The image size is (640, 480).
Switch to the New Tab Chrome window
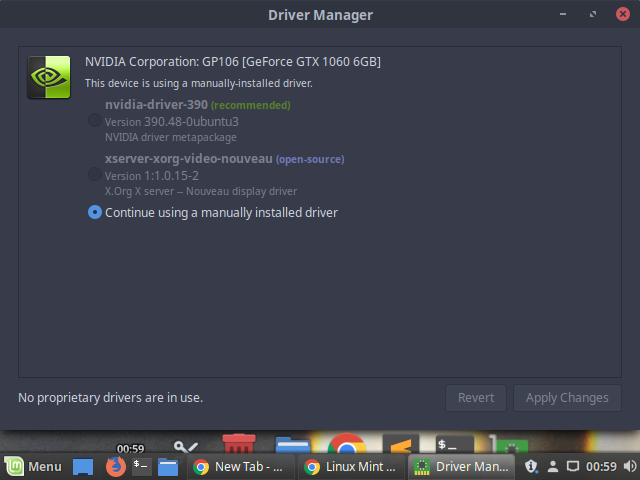(240, 467)
